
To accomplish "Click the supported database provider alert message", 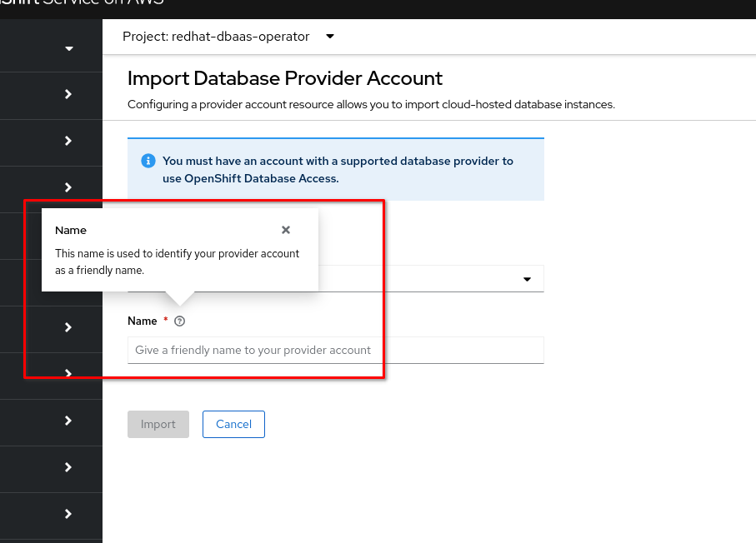I will [x=338, y=168].
